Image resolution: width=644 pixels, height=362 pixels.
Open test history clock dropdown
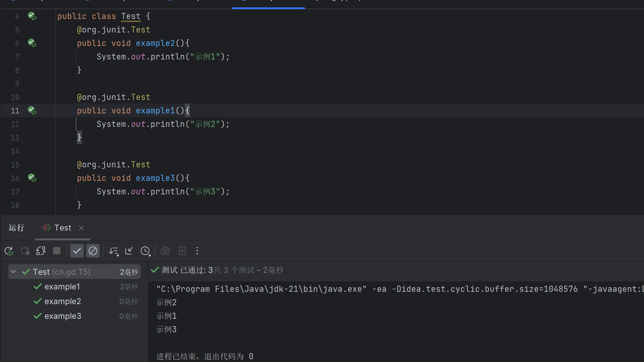click(x=145, y=251)
